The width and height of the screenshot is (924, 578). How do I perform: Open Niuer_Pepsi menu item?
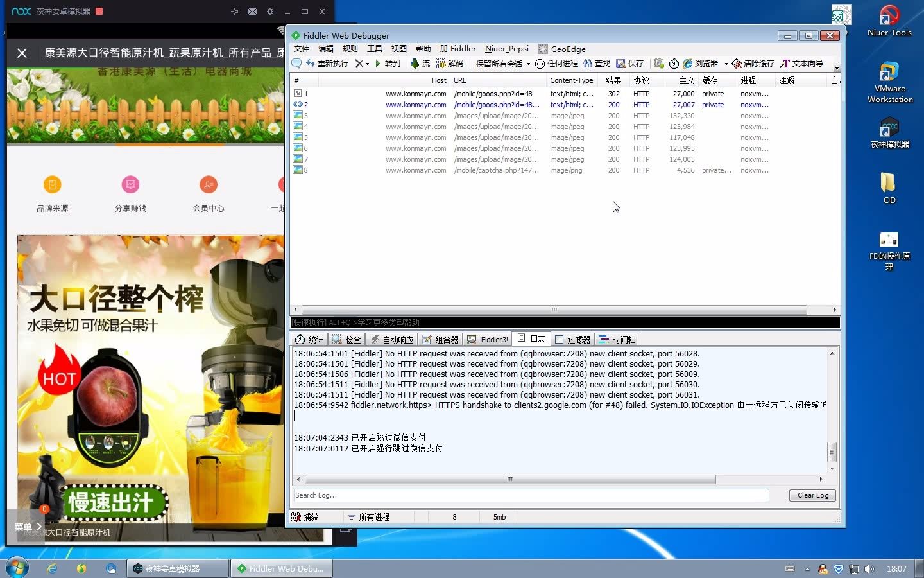tap(507, 49)
